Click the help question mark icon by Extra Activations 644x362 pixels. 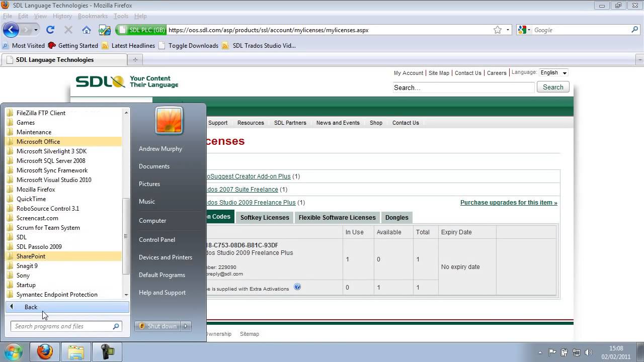297,287
